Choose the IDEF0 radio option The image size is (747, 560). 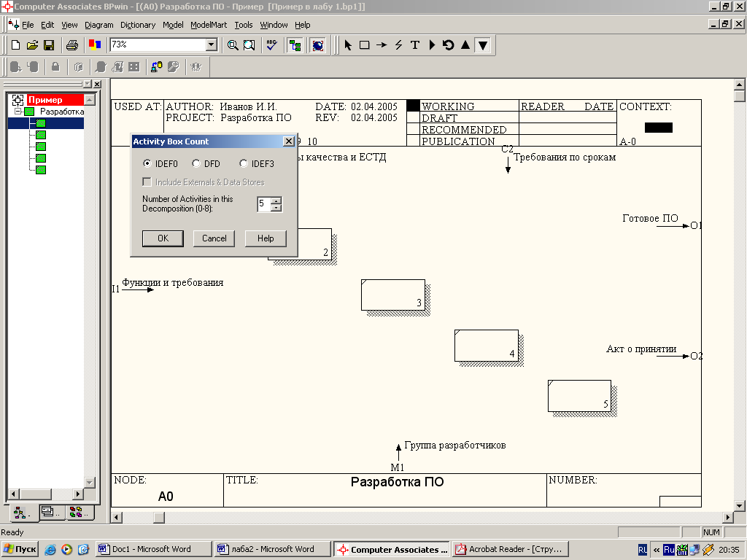(x=147, y=164)
